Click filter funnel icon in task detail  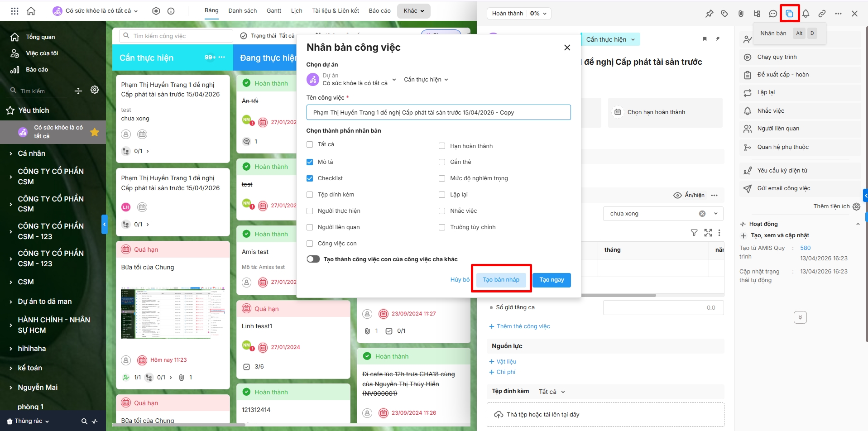[694, 233]
